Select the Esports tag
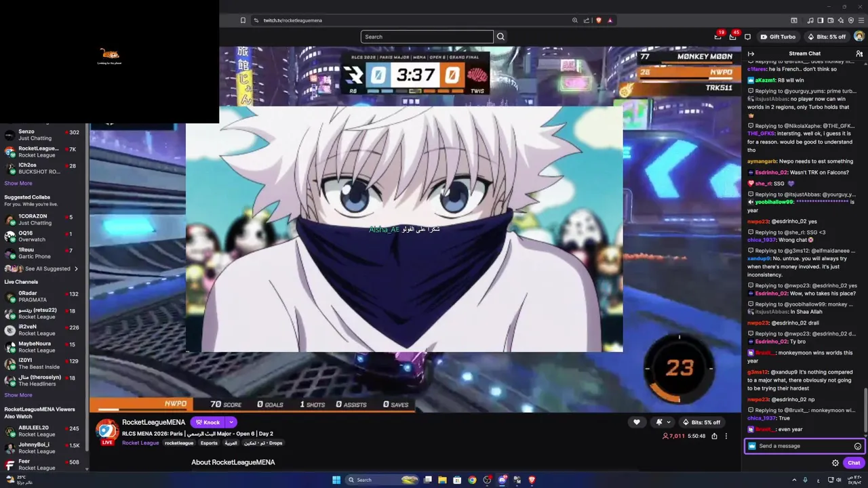Screen dimensions: 868x488 click(209, 443)
